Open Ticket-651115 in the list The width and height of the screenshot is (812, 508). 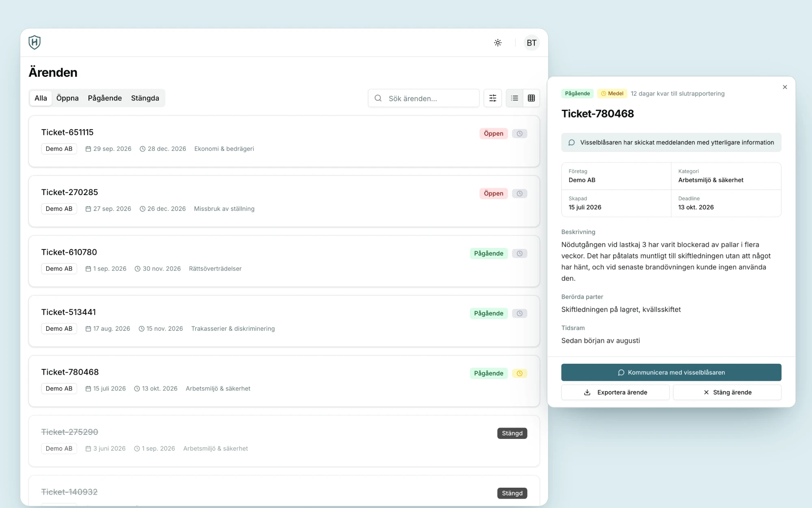pos(284,141)
